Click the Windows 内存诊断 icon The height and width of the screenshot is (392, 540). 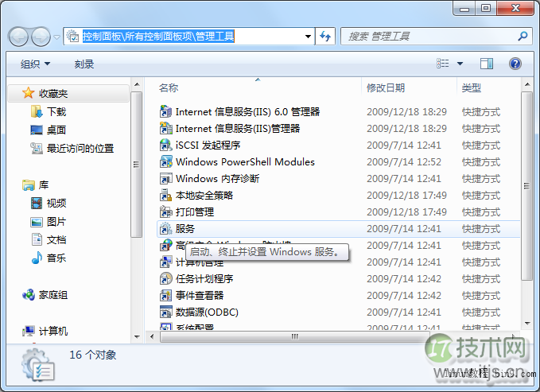click(x=165, y=178)
